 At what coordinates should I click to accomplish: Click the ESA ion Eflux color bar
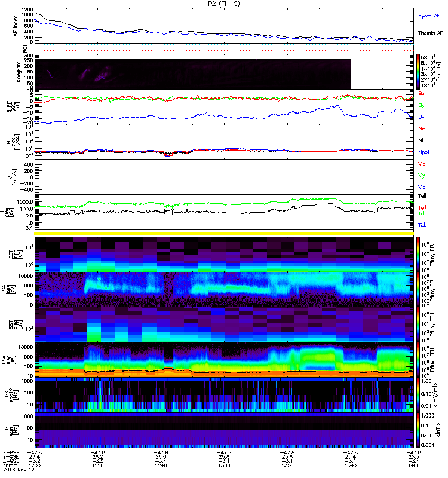[x=418, y=289]
